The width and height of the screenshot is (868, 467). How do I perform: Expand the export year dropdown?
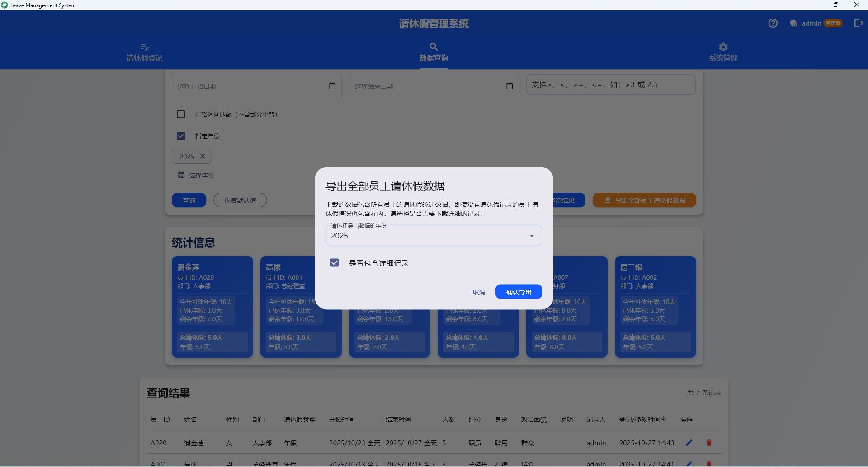pos(532,236)
